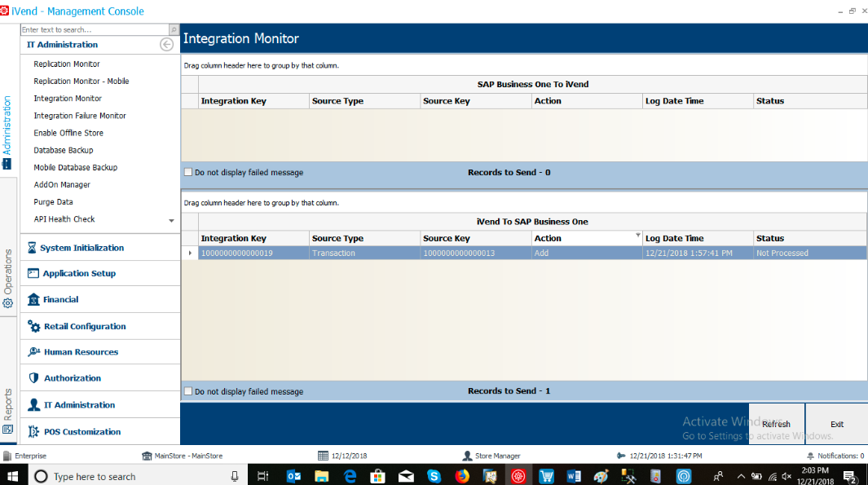Open Database Backup
Image resolution: width=868 pixels, height=485 pixels.
coord(63,150)
